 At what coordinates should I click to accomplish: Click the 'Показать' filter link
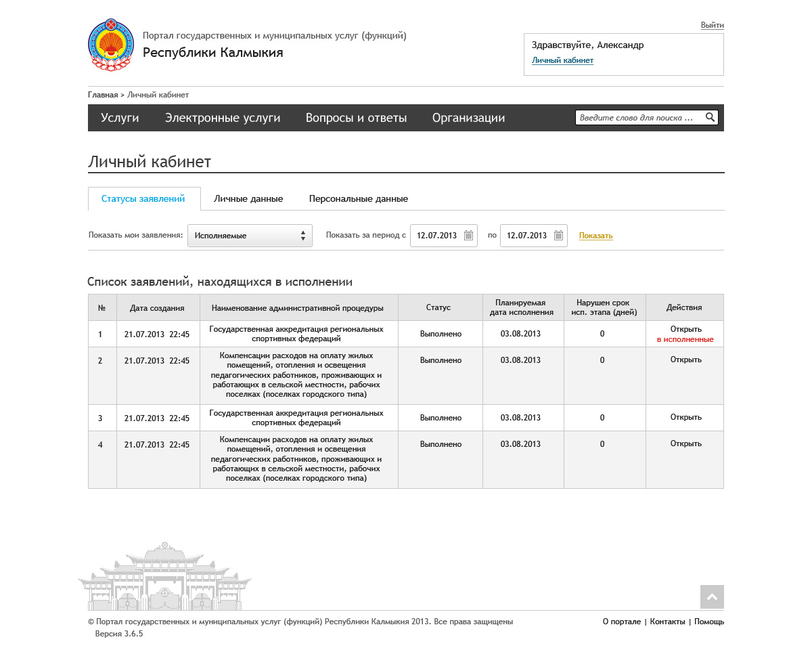tap(595, 236)
